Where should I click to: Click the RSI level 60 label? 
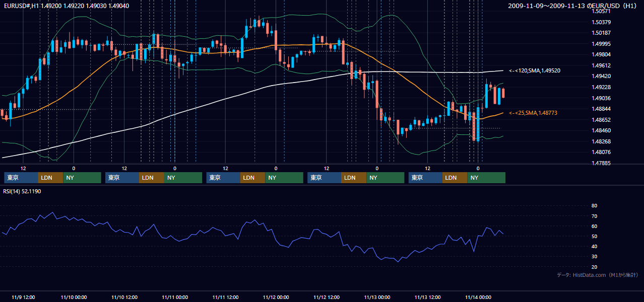tap(594, 226)
